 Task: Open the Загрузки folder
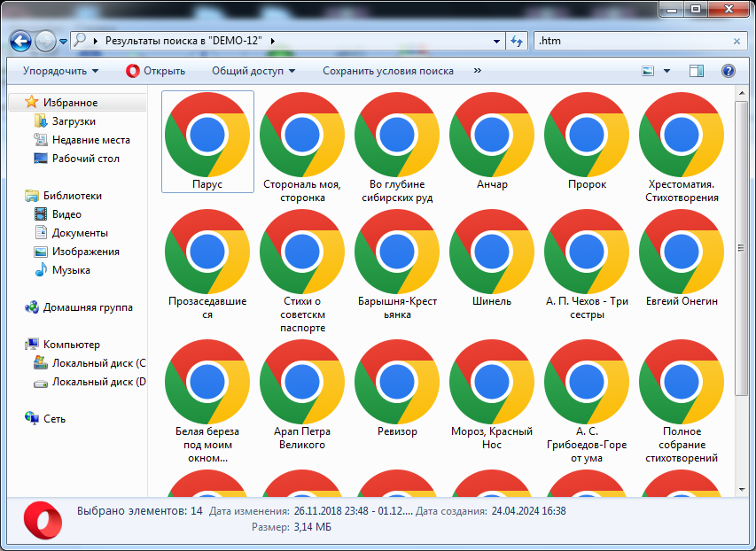pyautogui.click(x=74, y=121)
